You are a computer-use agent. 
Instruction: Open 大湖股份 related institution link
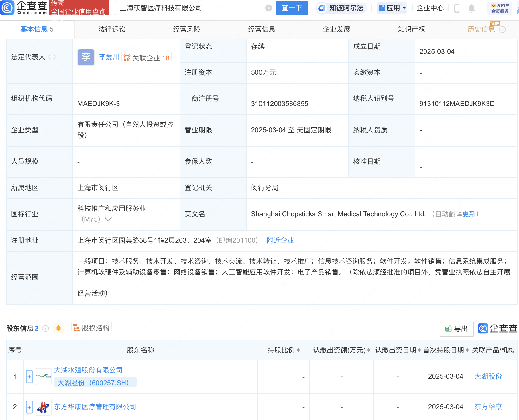coord(488,376)
